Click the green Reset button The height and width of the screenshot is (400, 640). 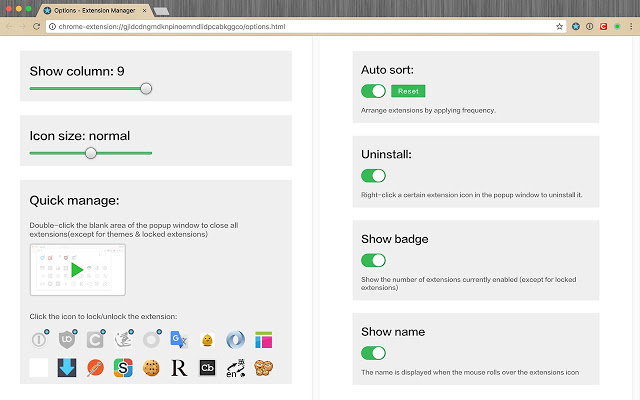tap(408, 91)
